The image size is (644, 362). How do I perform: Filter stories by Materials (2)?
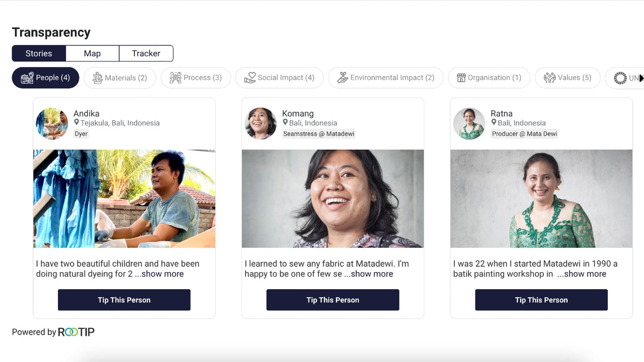[119, 78]
